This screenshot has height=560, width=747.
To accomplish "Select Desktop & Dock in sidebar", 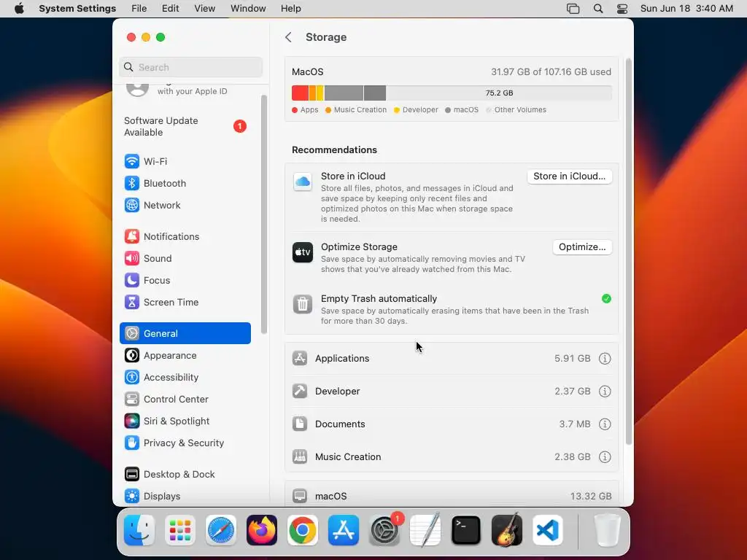I will 185,475.
